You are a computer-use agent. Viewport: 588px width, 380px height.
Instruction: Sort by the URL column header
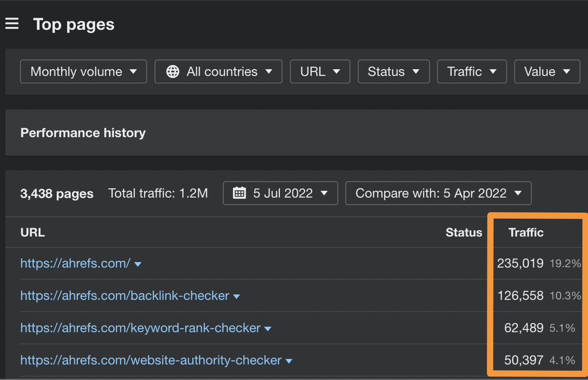coord(32,232)
